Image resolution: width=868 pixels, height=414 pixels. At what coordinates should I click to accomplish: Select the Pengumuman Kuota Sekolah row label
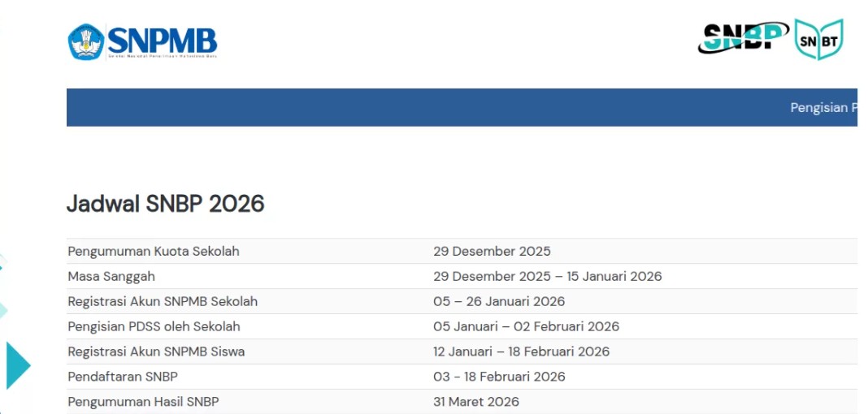pos(154,251)
